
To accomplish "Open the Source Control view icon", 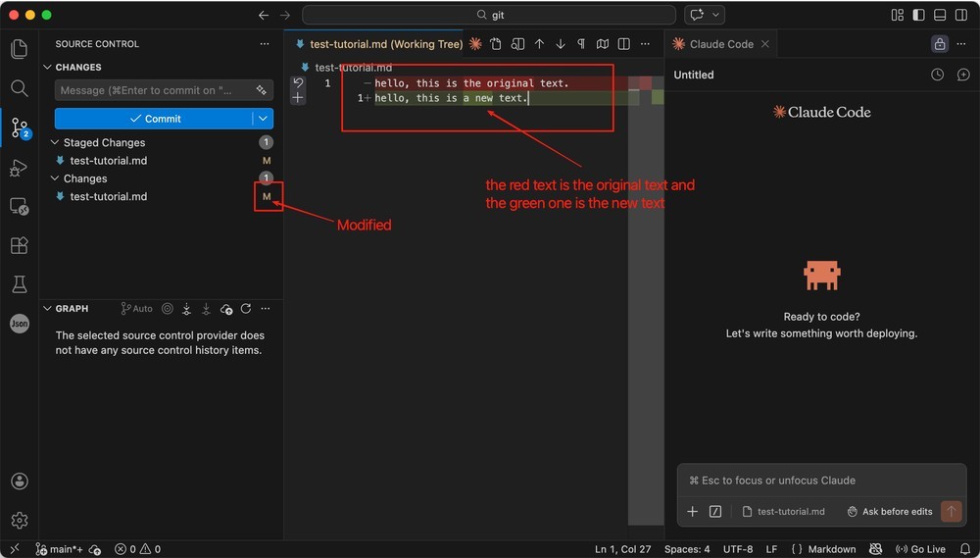I will [20, 127].
